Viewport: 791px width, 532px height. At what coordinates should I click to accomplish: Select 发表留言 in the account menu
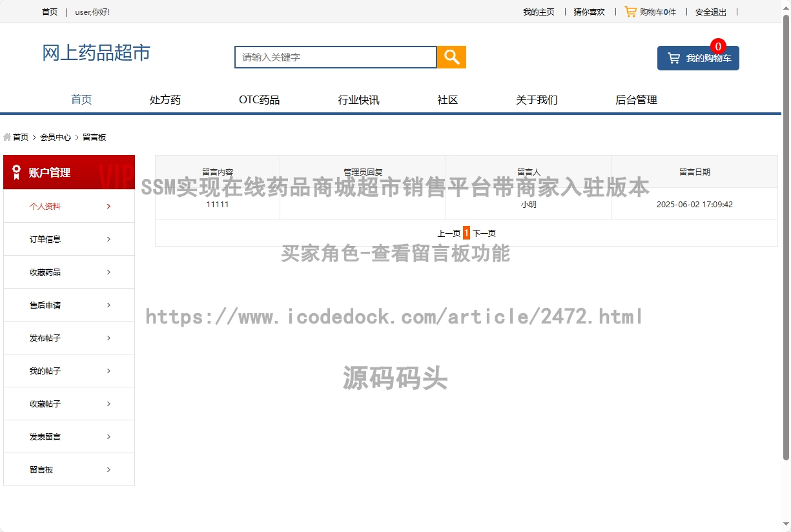[45, 437]
